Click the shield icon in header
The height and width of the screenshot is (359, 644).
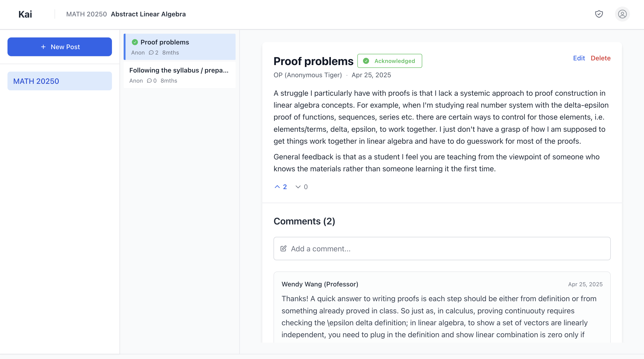coord(599,14)
